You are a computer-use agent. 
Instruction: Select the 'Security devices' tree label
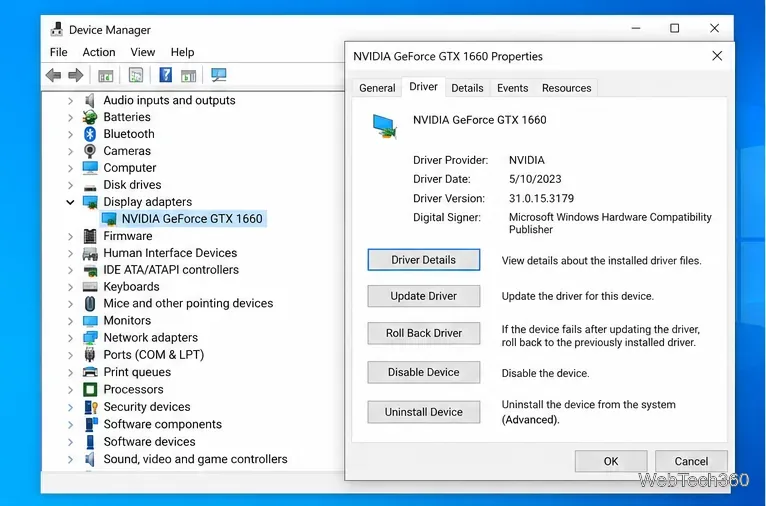pos(147,407)
